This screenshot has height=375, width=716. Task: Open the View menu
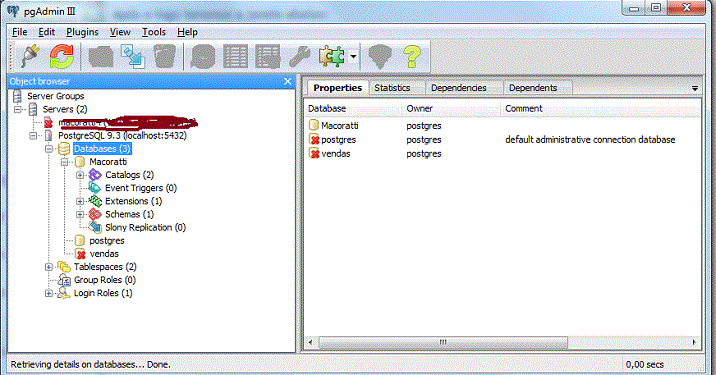(x=120, y=32)
